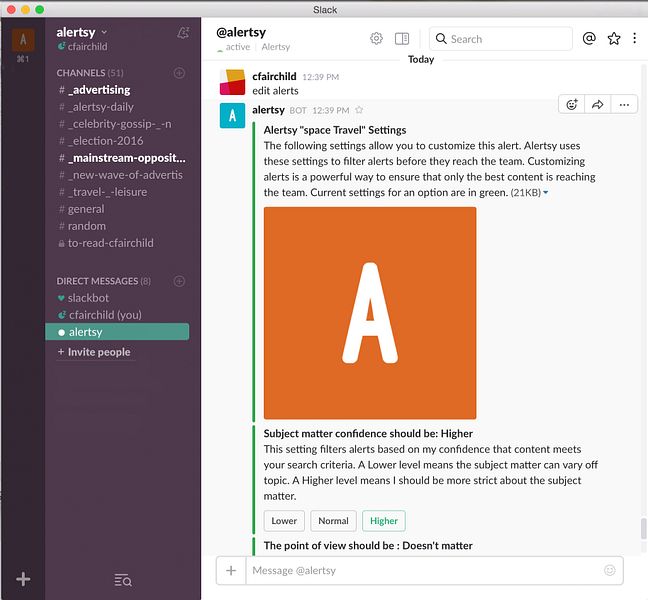The width and height of the screenshot is (648, 600).
Task: Share the alertsy bot message
Action: coord(598,105)
